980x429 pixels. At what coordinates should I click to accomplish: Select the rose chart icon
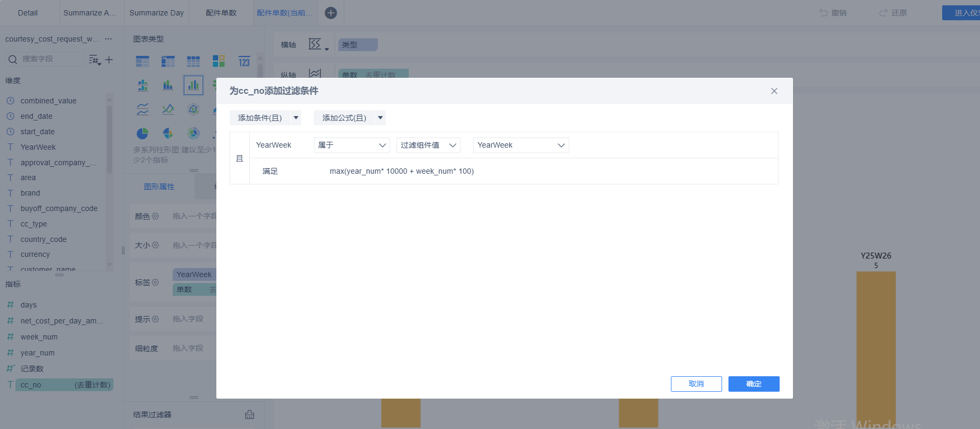tap(168, 133)
